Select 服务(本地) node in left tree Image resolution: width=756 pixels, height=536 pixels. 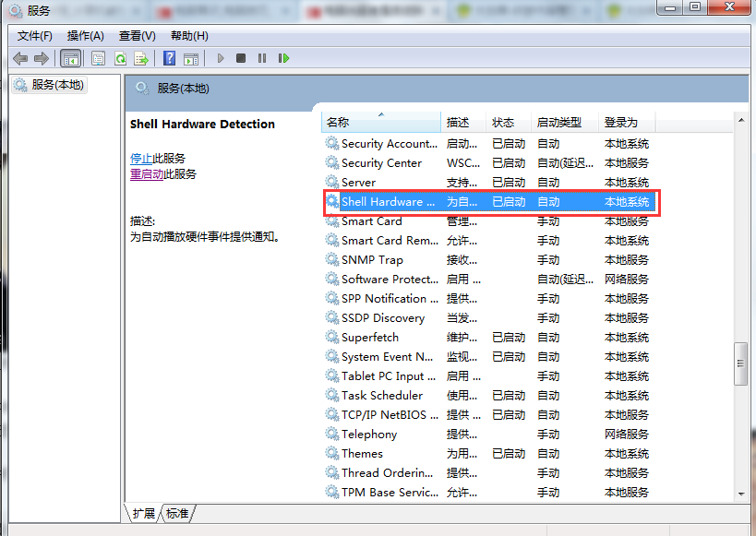[49, 85]
